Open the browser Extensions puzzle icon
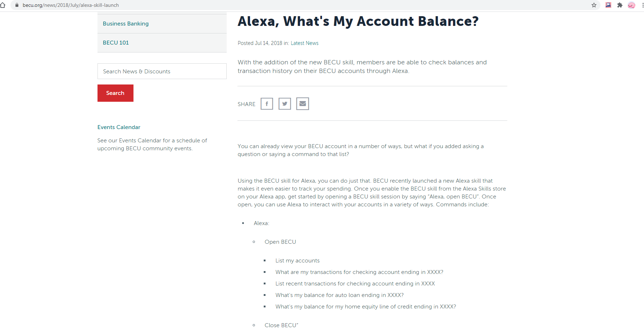Screen dimensions: 644x334 coord(620,5)
